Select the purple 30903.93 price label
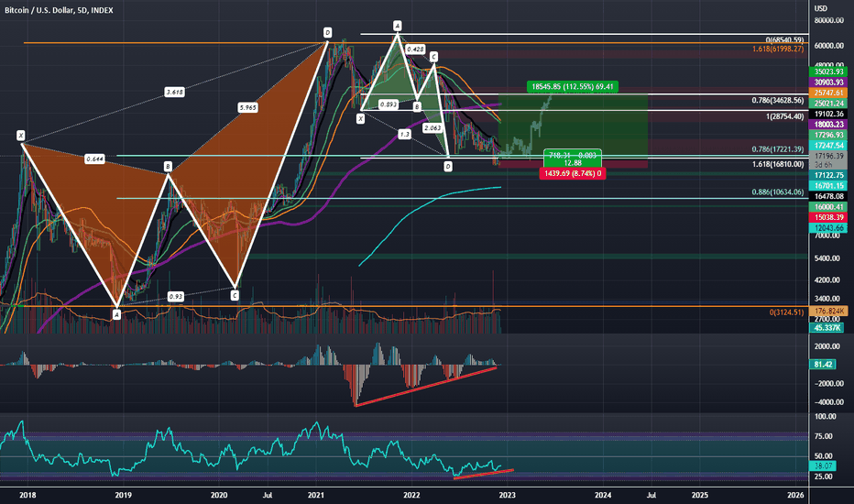The height and width of the screenshot is (504, 854). (828, 82)
